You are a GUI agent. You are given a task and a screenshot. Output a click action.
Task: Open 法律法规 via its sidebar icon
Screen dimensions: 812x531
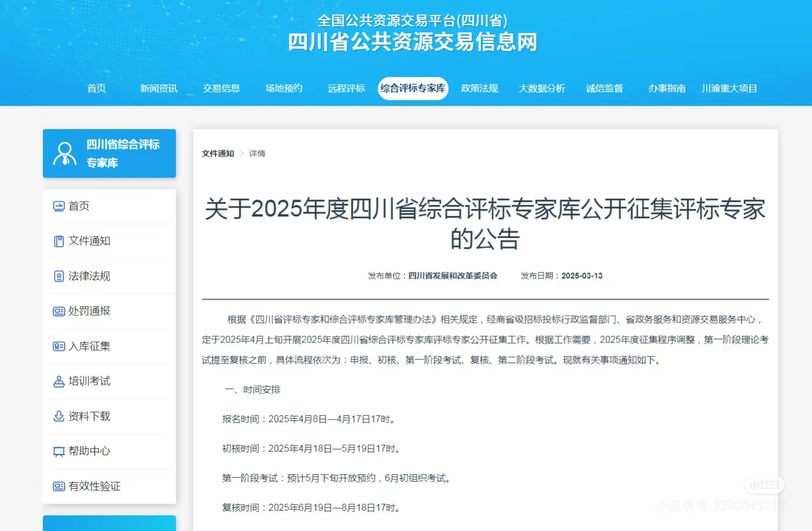tap(58, 276)
